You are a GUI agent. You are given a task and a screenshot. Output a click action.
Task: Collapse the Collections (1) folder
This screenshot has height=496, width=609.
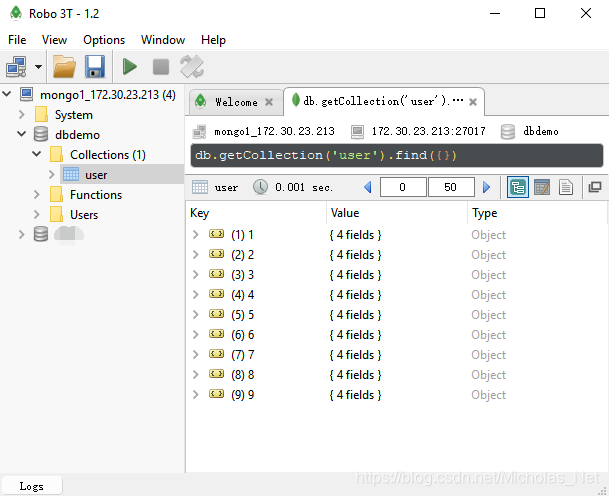tap(37, 154)
